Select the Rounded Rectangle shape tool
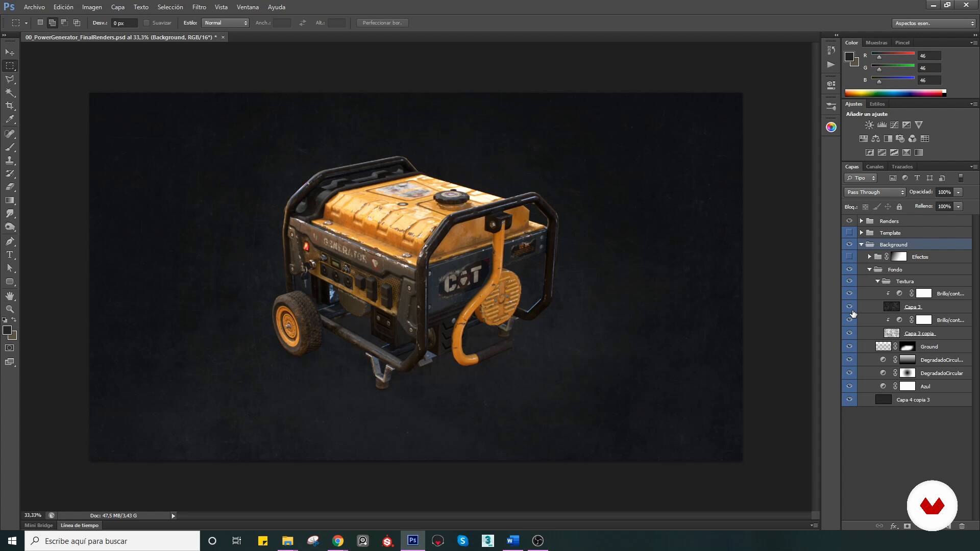 pos(10,281)
